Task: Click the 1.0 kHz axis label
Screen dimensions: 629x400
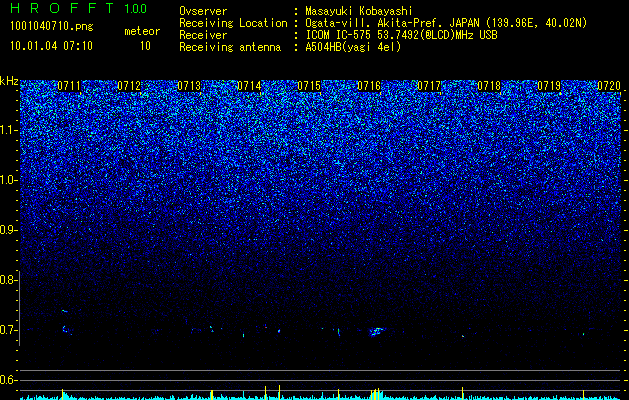Action: point(9,180)
